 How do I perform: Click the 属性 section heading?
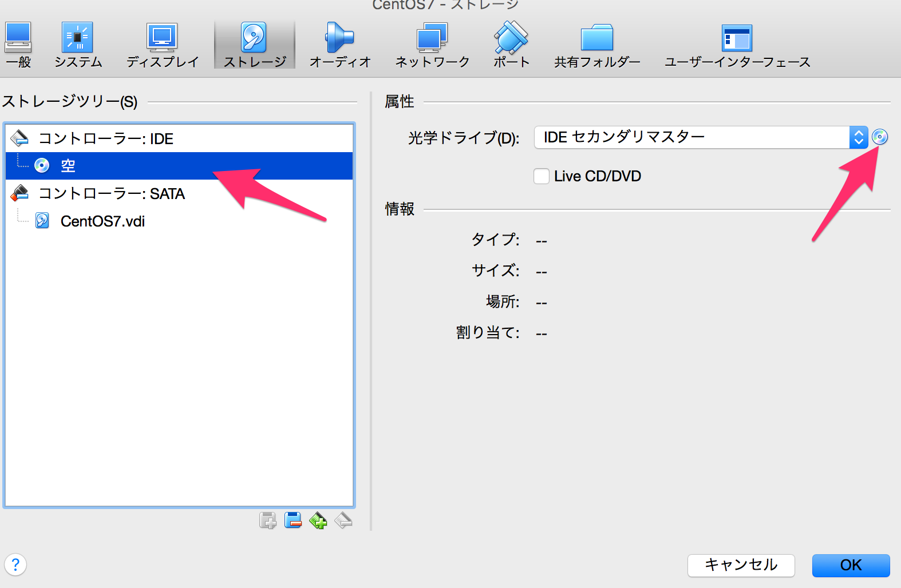400,101
